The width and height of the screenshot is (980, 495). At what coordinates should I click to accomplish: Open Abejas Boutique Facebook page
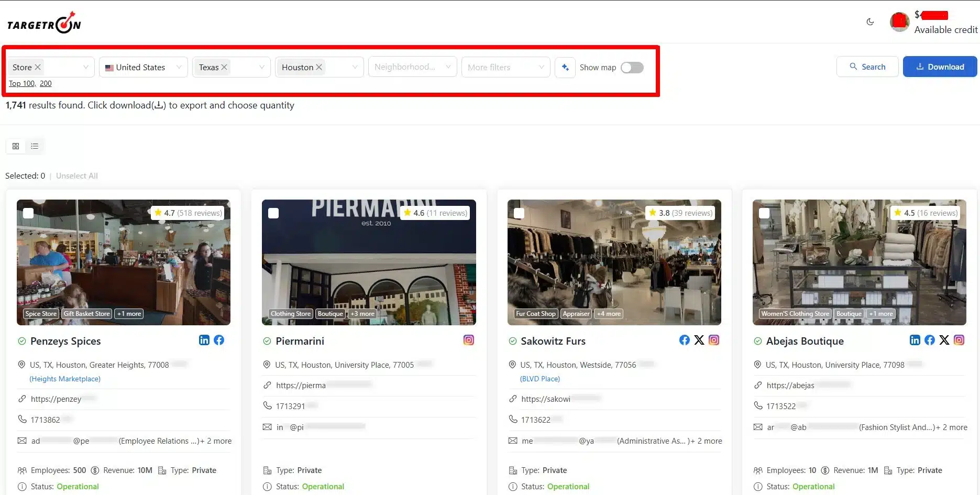[x=929, y=340]
